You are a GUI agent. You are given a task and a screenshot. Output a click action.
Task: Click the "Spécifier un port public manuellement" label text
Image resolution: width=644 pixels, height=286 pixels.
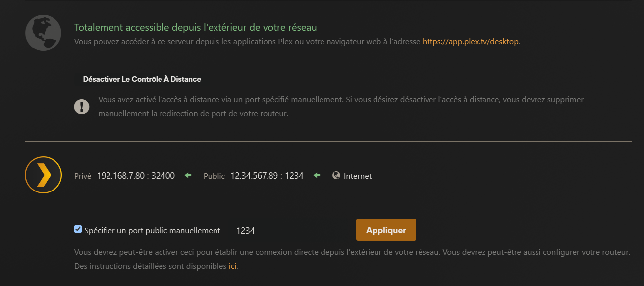point(152,231)
